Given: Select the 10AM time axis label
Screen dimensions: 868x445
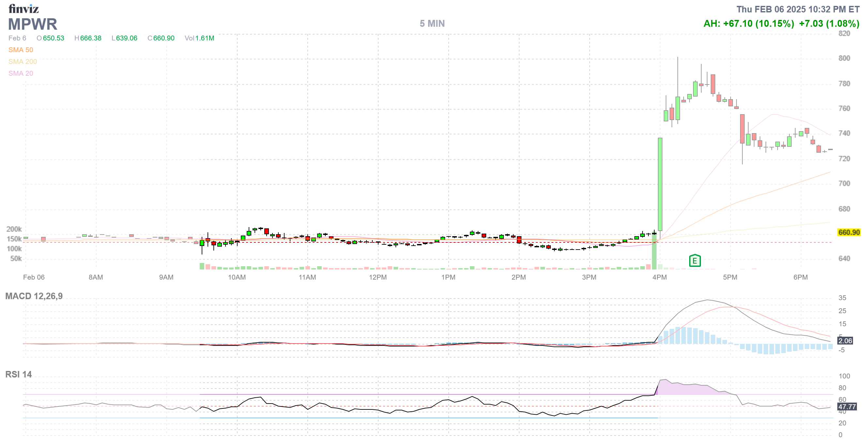Looking at the screenshot, I should [237, 277].
